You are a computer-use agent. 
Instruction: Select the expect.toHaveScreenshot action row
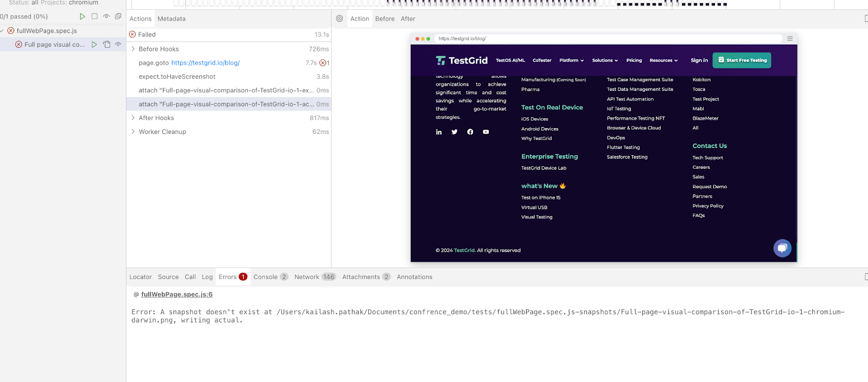click(229, 77)
